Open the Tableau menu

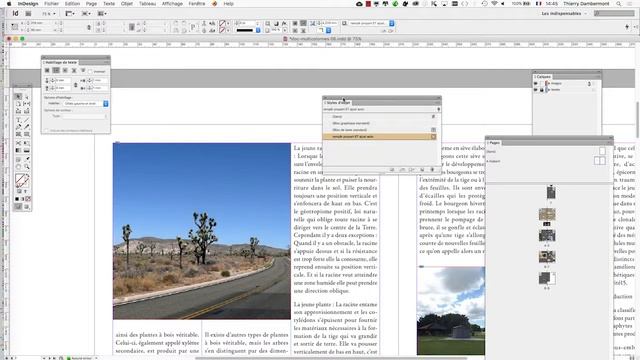coord(147,4)
